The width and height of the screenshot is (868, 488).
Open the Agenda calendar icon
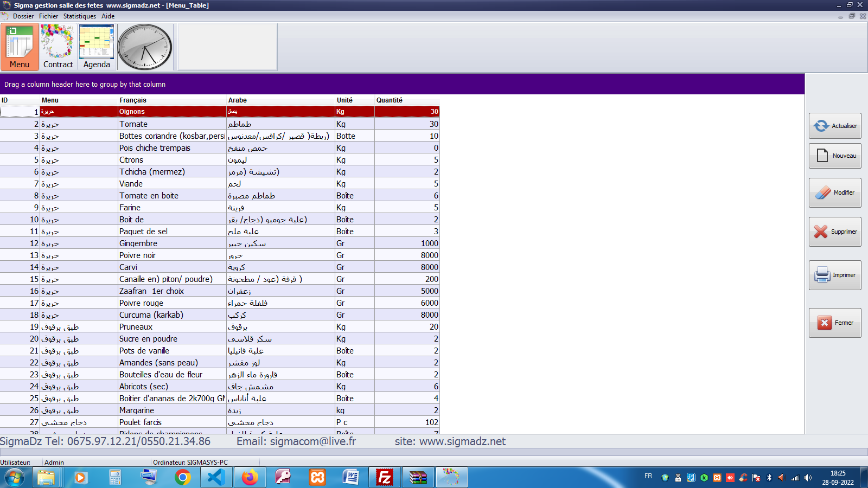[97, 47]
